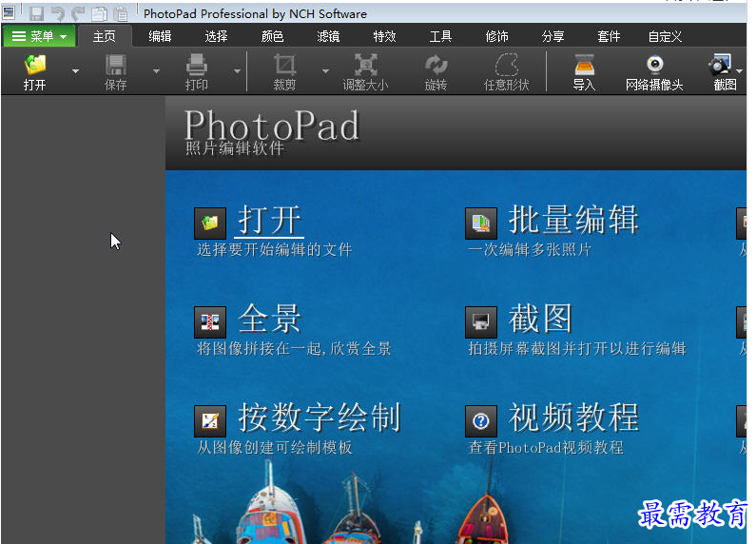The width and height of the screenshot is (756, 544).
Task: Click the 按数字绘制 heading link
Action: (x=320, y=418)
